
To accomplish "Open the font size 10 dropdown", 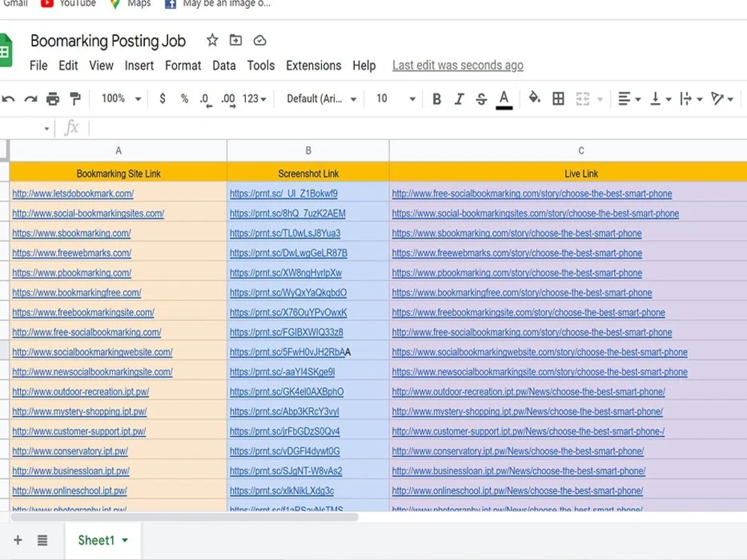I will (395, 99).
